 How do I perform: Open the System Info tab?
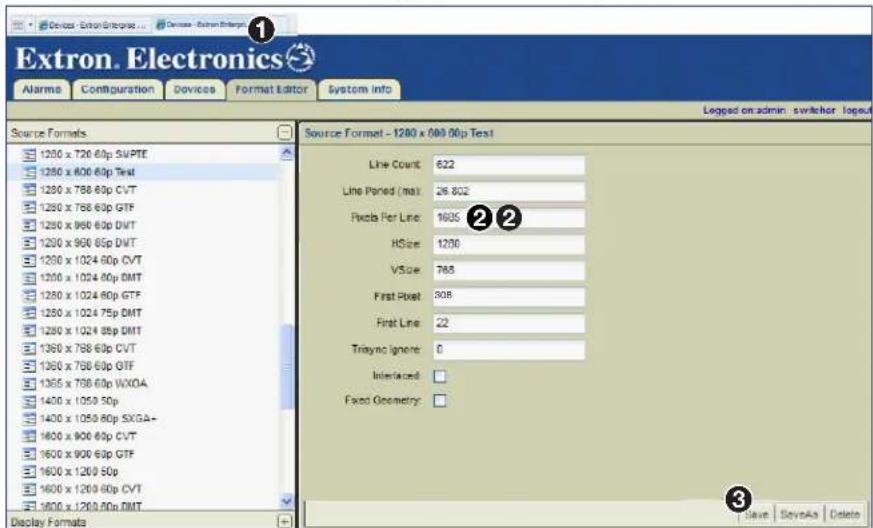click(359, 90)
